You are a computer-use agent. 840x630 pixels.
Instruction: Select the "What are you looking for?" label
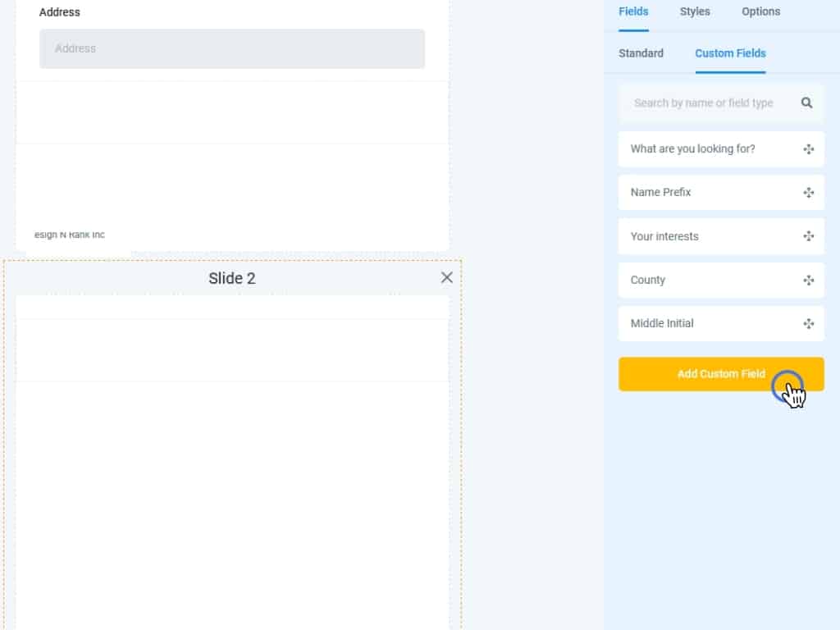692,149
